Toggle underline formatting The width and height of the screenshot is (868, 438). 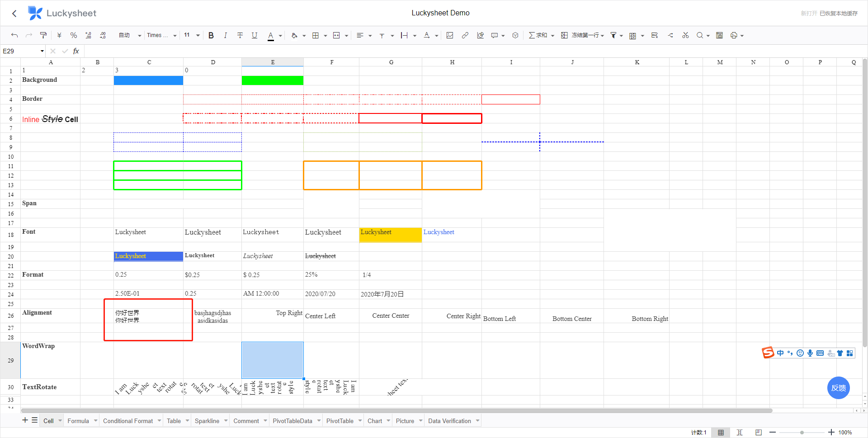click(x=255, y=35)
